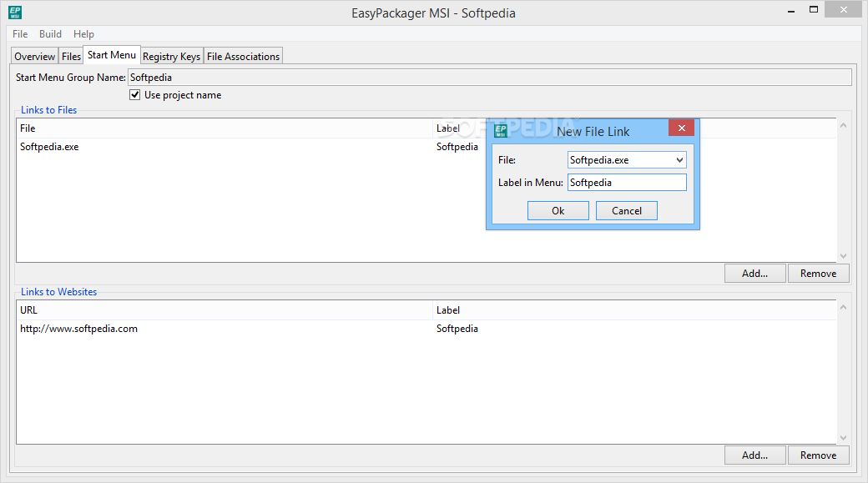Open the File menu
The width and height of the screenshot is (868, 483).
click(x=20, y=33)
